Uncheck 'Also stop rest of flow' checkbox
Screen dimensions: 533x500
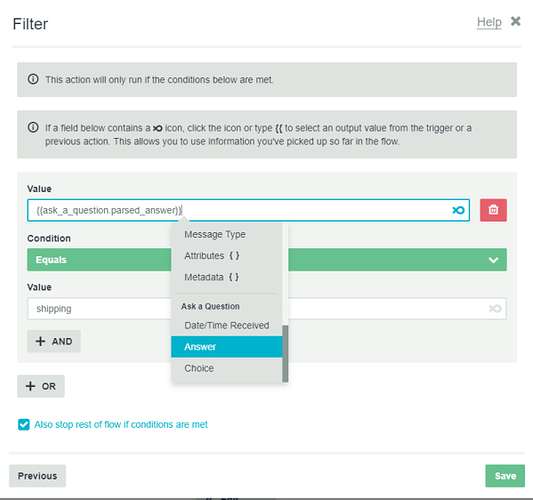24,425
